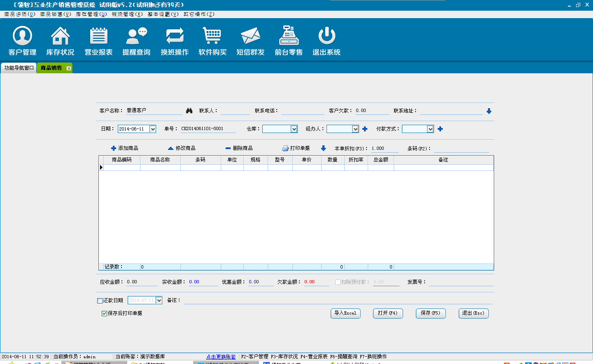
Task: Click the 换班操作 shift change icon
Action: coord(175,40)
